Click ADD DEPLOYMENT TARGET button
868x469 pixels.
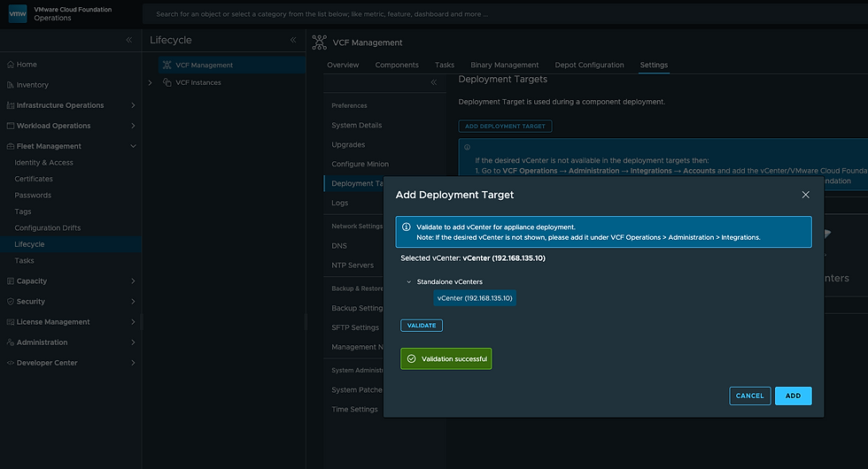click(505, 126)
